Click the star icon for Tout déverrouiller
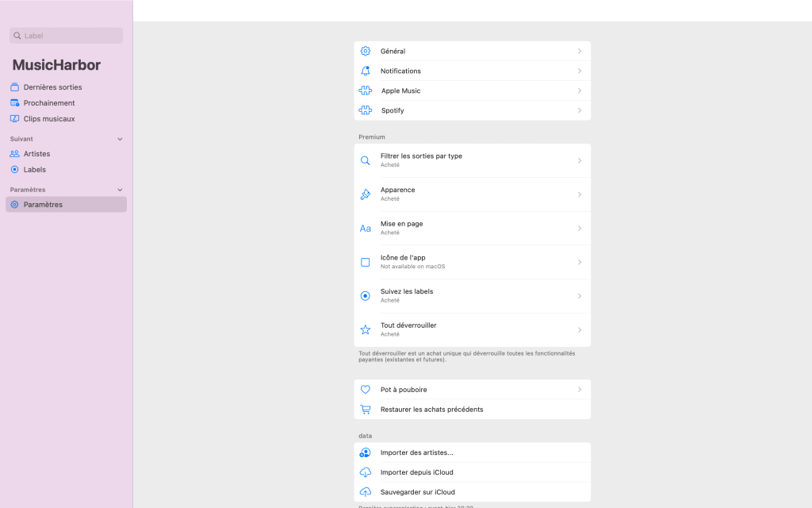Screen dimensions: 812x508 [x=366, y=329]
